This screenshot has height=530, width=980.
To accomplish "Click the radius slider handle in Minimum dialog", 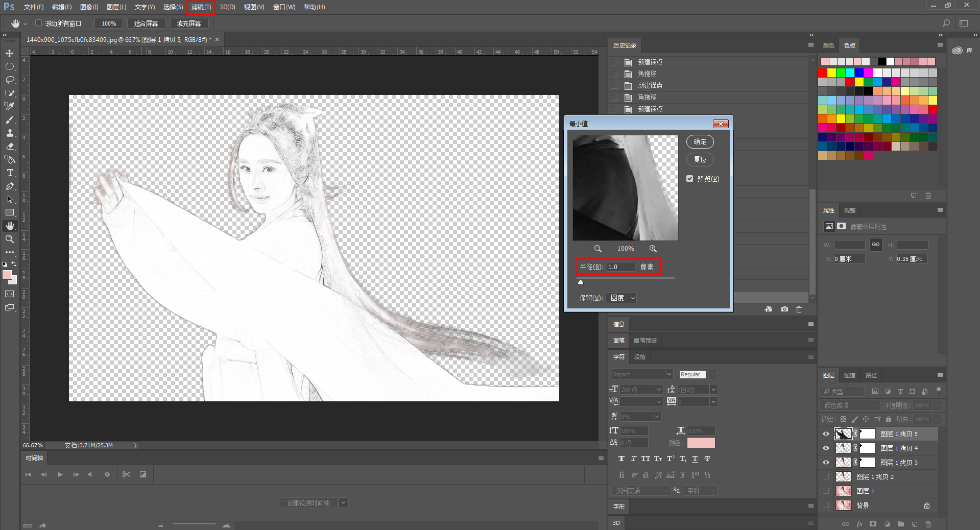I will point(581,282).
